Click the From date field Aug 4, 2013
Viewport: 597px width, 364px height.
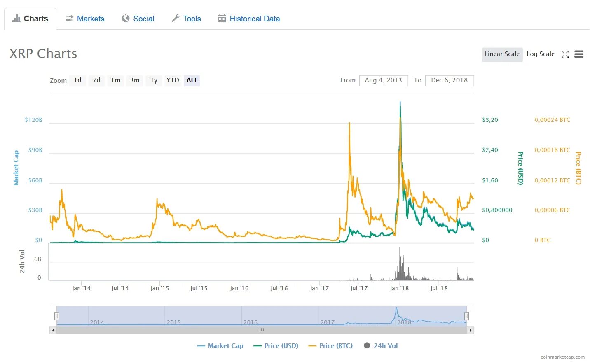[x=384, y=81]
